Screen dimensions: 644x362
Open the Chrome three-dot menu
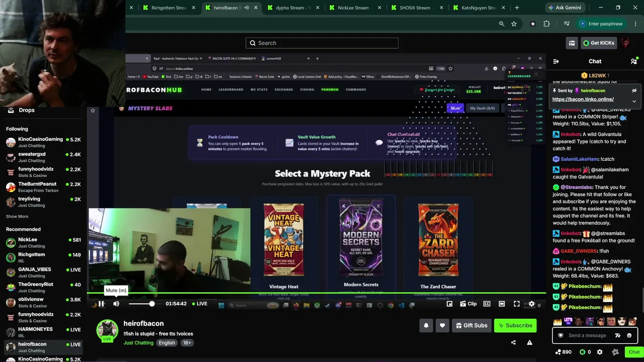tap(634, 24)
